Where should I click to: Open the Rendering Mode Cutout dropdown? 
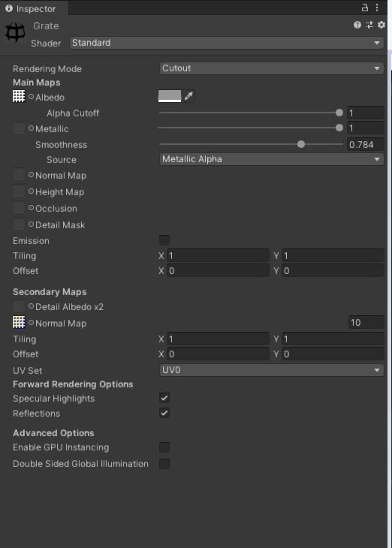pos(271,68)
